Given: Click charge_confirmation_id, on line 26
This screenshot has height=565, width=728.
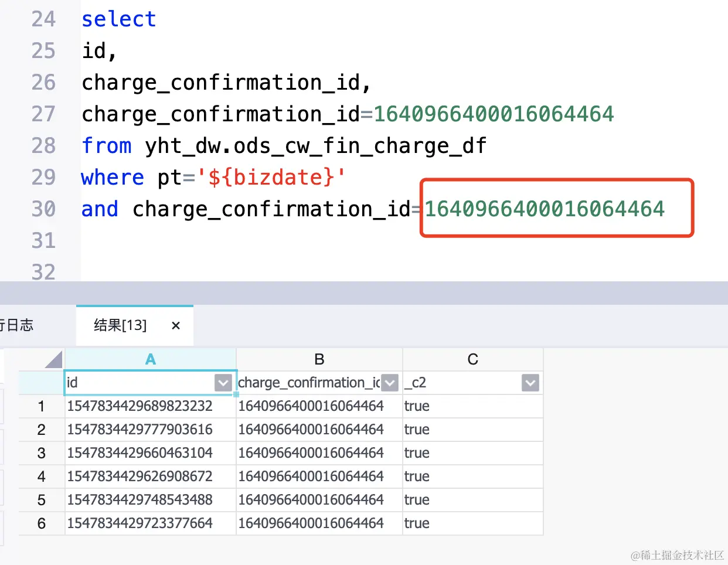Looking at the screenshot, I should click(x=226, y=83).
